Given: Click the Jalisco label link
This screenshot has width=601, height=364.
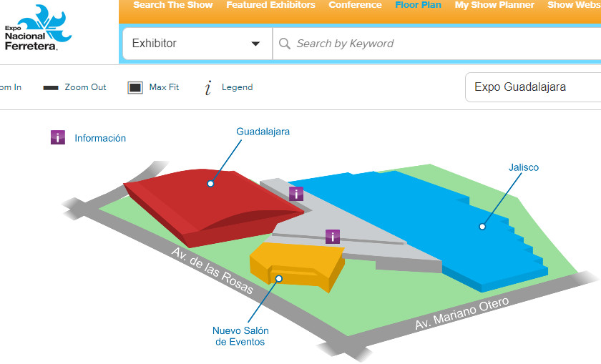Looking at the screenshot, I should (523, 167).
